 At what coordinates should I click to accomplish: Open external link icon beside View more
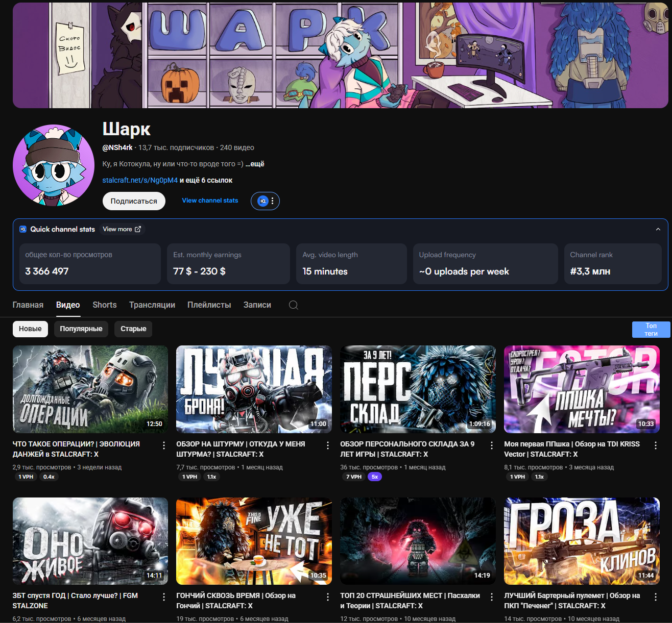click(138, 229)
